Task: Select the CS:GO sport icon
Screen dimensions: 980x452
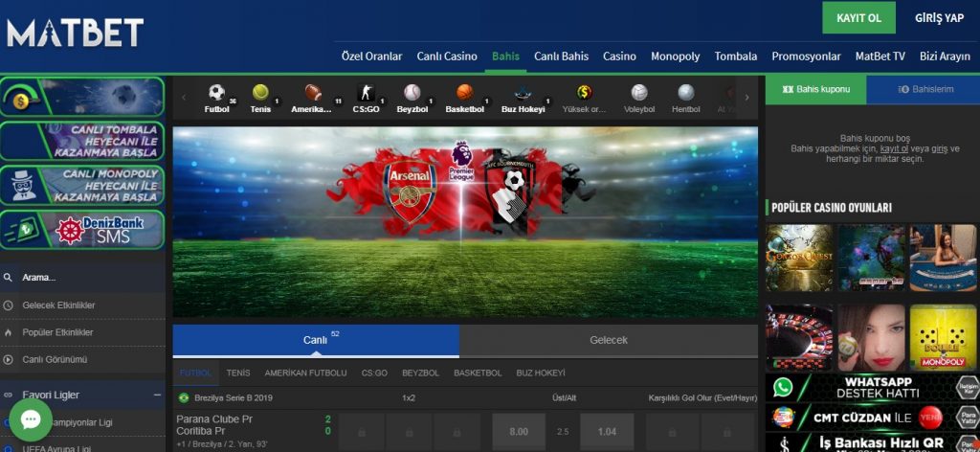Action: pos(367,93)
